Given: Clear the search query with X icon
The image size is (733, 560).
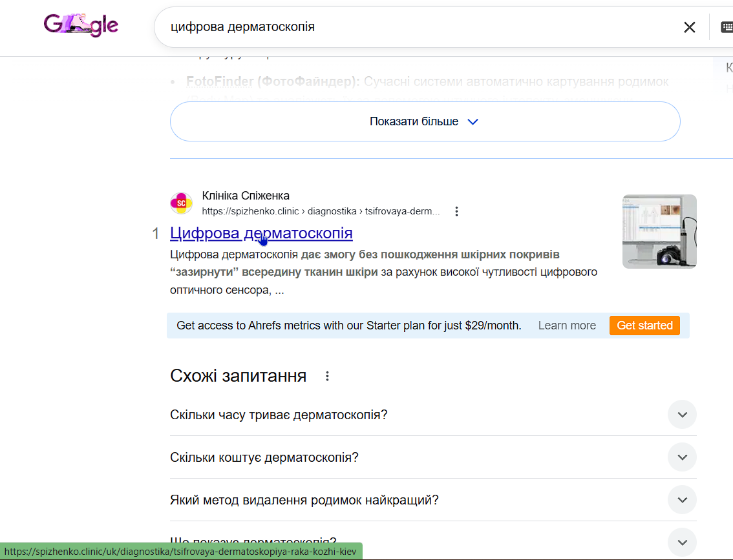Looking at the screenshot, I should point(690,27).
